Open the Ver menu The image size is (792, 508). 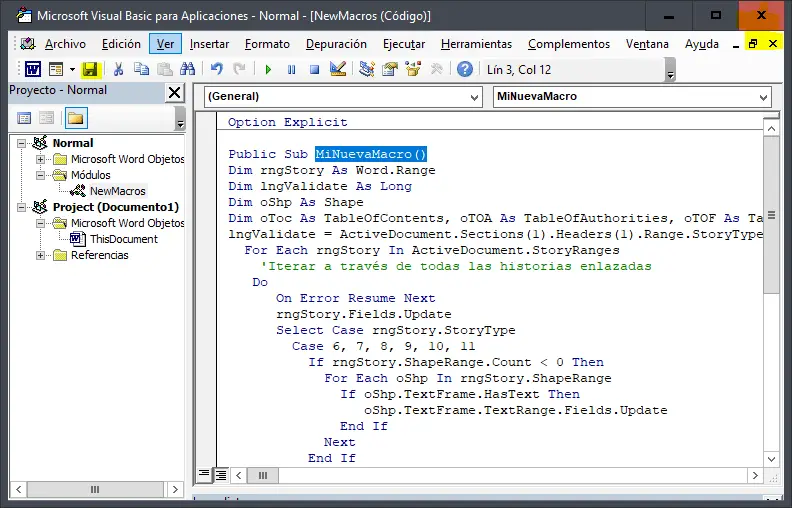point(165,44)
